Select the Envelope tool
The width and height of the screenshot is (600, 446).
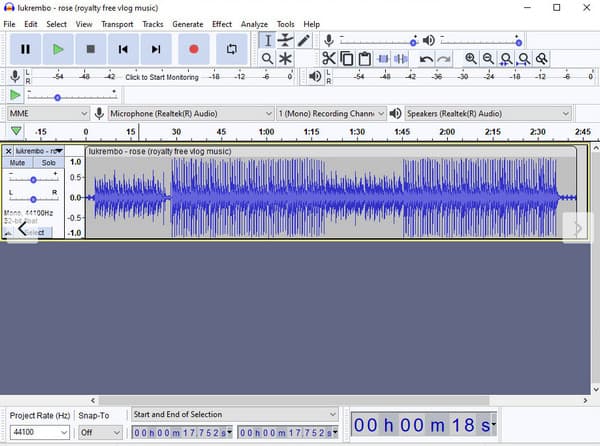pos(285,41)
